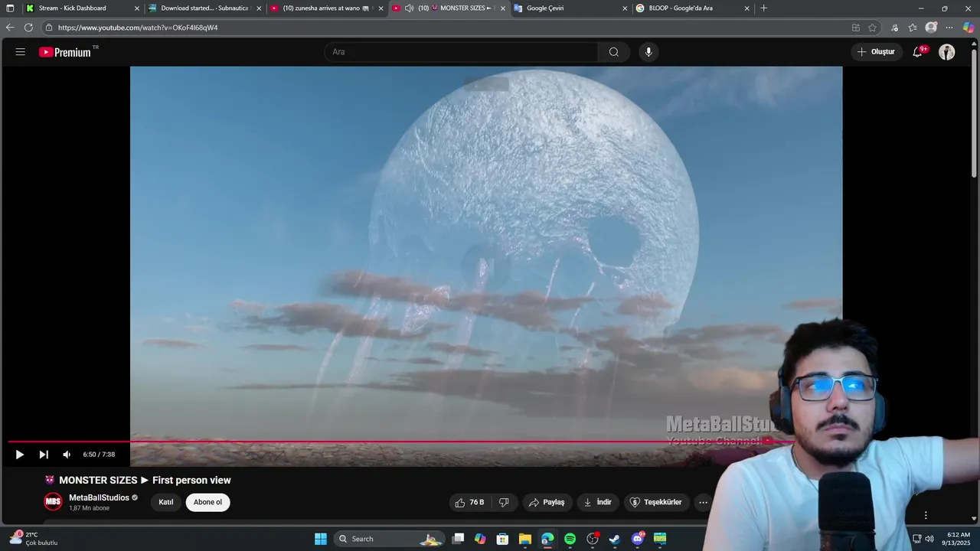Click the Oluştur create button
Screen dimensions: 980x551
click(x=876, y=52)
